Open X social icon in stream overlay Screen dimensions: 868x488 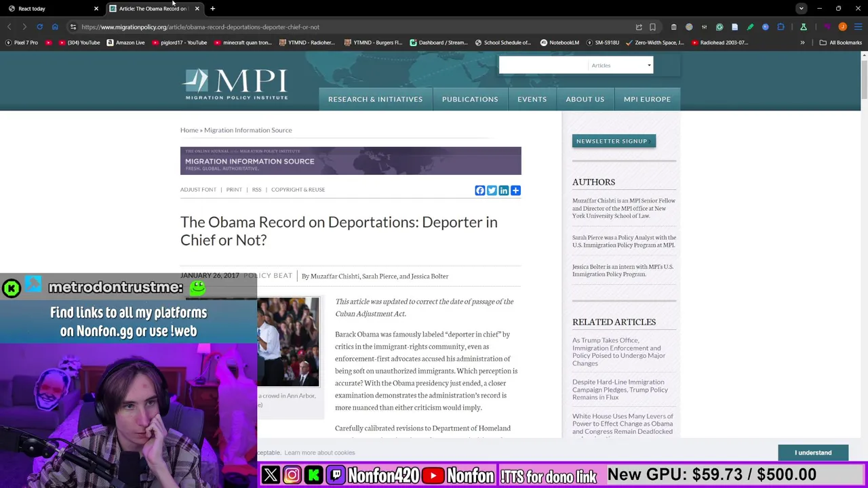(271, 475)
